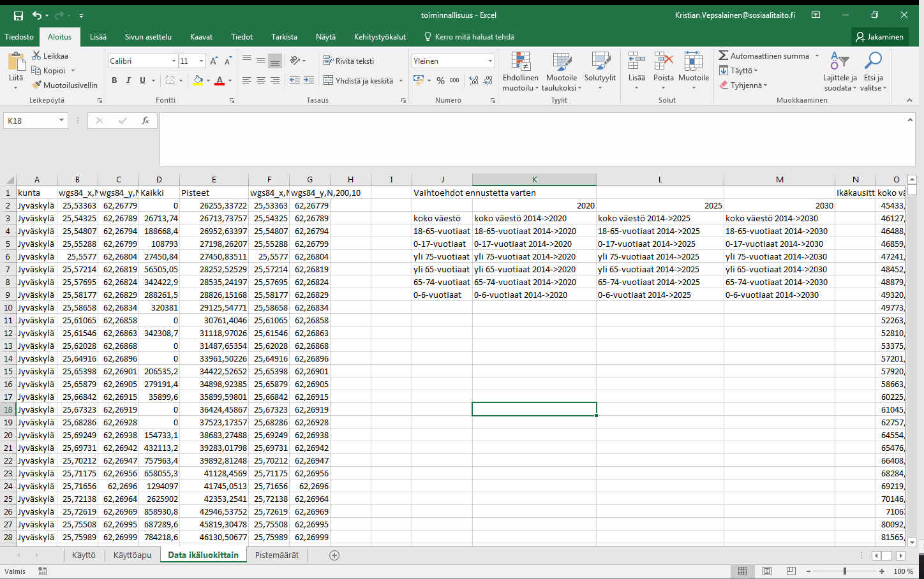
Task: Increase decimal places
Action: (x=473, y=80)
